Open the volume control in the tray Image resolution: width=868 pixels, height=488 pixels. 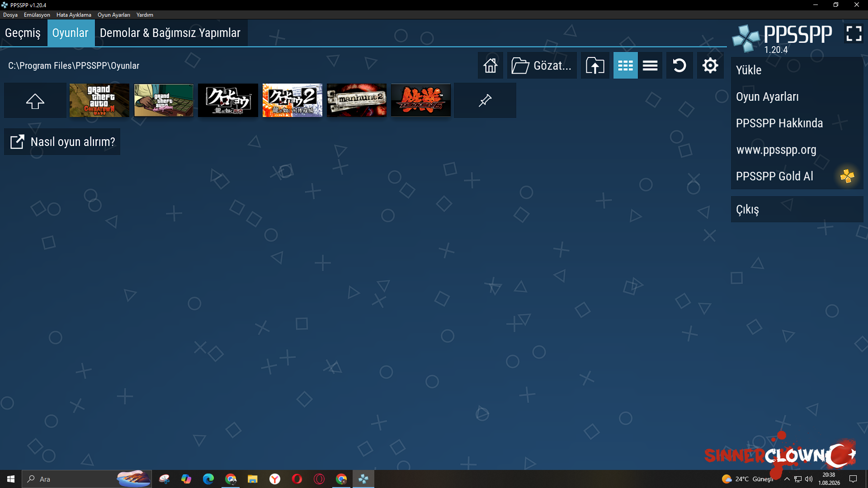pyautogui.click(x=809, y=479)
